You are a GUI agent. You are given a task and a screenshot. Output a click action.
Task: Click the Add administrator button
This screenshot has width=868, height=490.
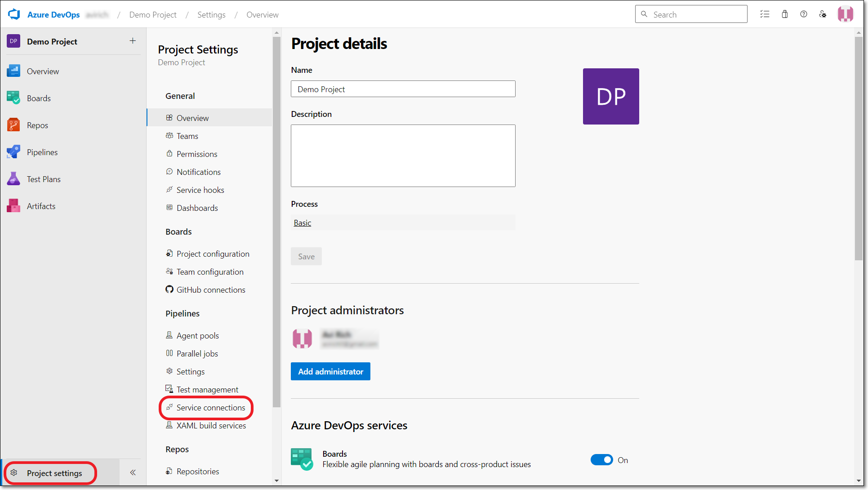[330, 371]
